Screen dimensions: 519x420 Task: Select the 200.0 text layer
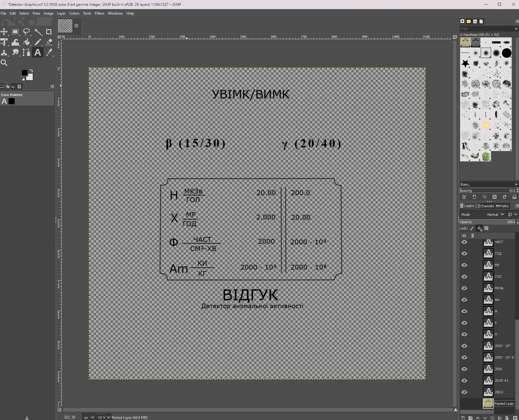click(487, 392)
